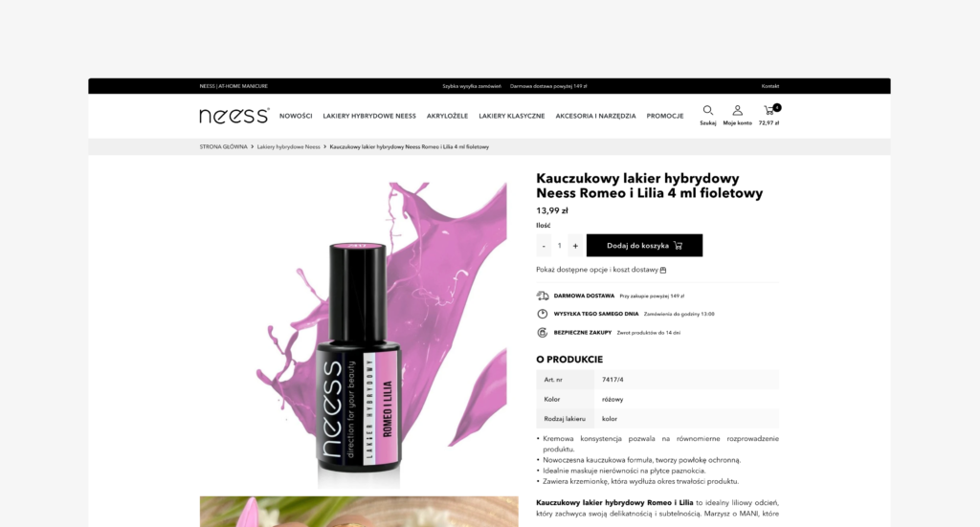Click the same-day shipping clock icon
Viewport: 980px width, 527px height.
[543, 314]
